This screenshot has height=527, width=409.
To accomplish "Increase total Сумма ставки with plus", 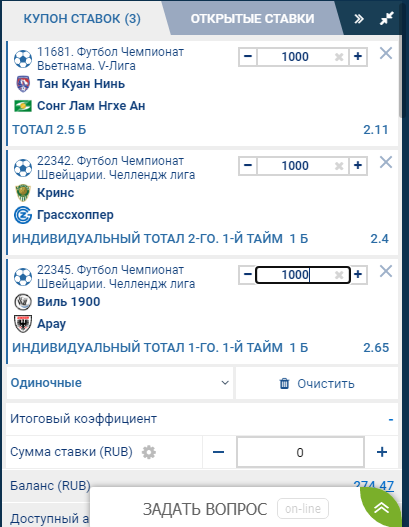I will tap(382, 452).
